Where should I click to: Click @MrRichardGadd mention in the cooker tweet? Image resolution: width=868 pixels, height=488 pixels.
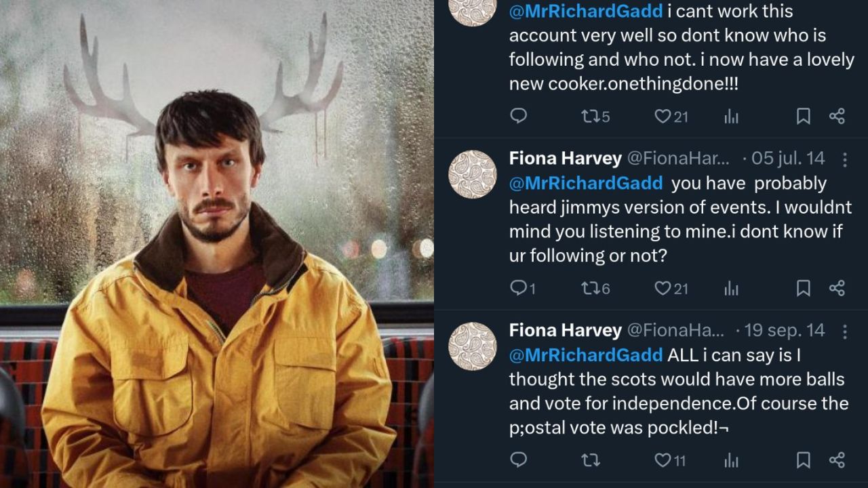[585, 12]
